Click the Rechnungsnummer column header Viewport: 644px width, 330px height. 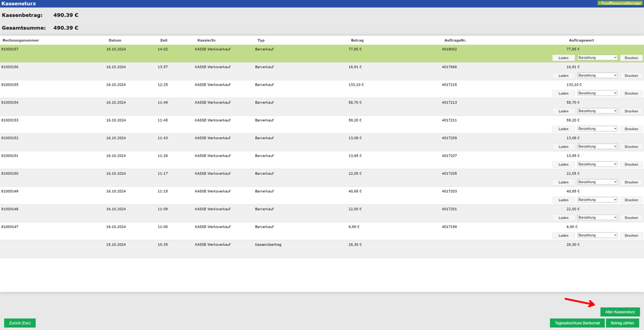(x=21, y=41)
